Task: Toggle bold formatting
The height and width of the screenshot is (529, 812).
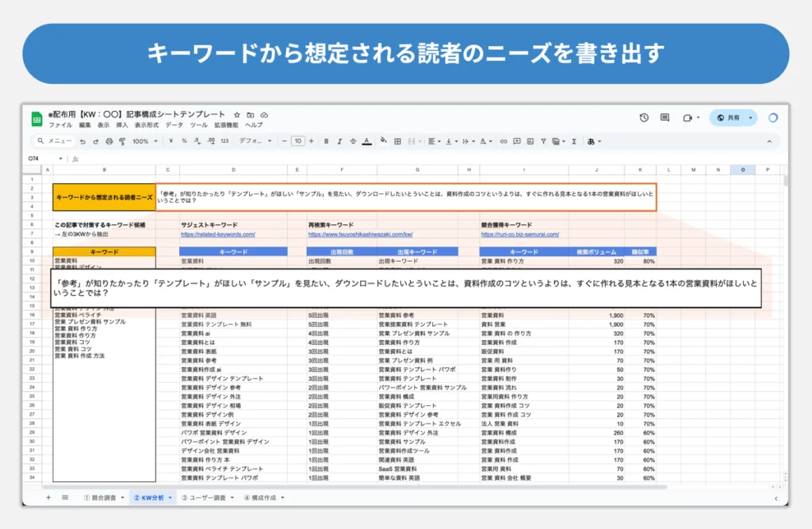Action: (x=326, y=141)
